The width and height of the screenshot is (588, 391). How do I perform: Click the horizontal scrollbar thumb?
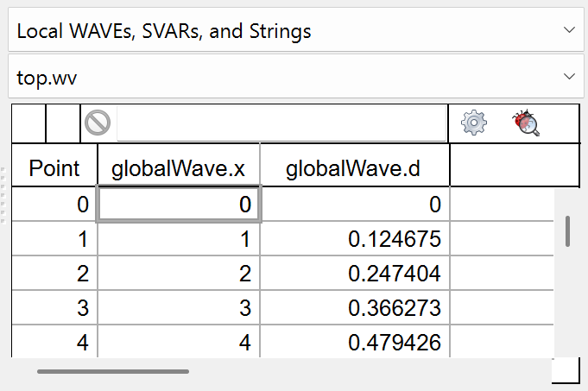point(112,372)
